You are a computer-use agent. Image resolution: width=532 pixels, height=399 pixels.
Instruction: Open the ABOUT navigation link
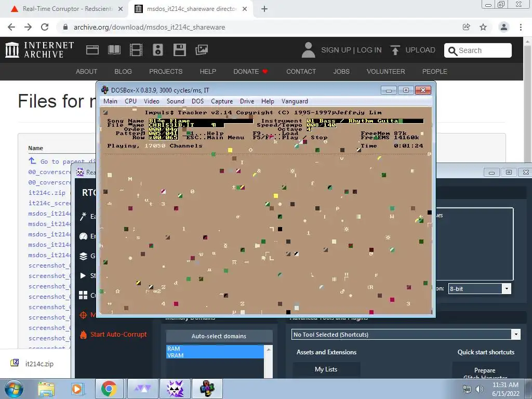pyautogui.click(x=87, y=72)
